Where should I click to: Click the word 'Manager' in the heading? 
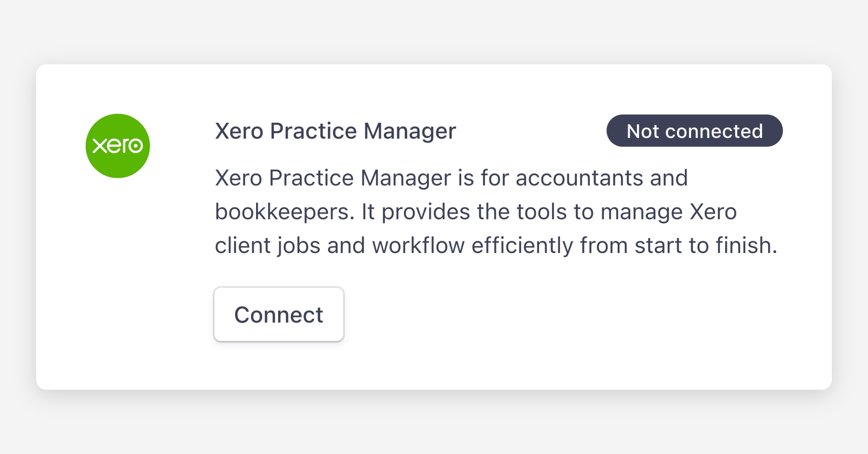click(409, 131)
